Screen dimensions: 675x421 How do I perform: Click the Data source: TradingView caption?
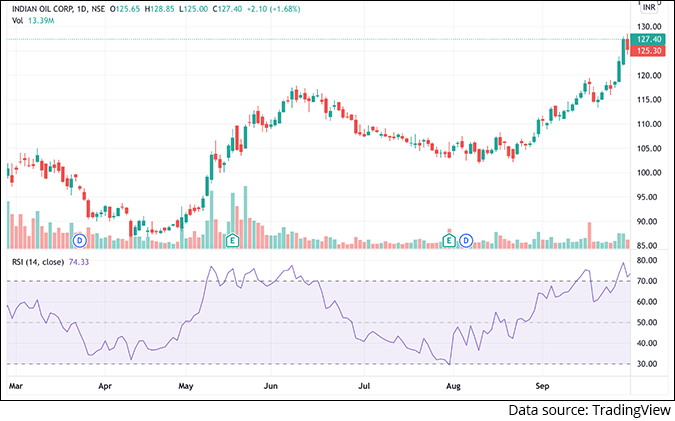tap(589, 410)
